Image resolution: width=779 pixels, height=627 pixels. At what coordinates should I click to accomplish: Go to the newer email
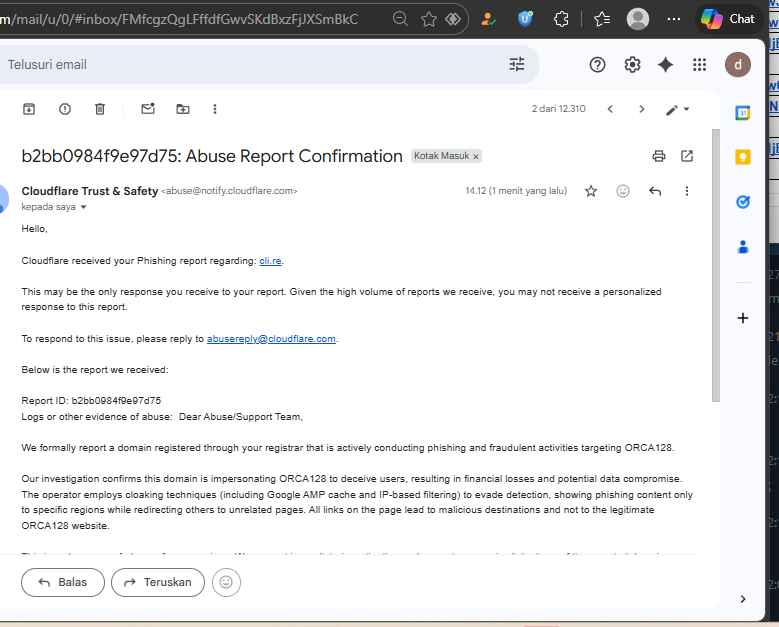[x=610, y=109]
